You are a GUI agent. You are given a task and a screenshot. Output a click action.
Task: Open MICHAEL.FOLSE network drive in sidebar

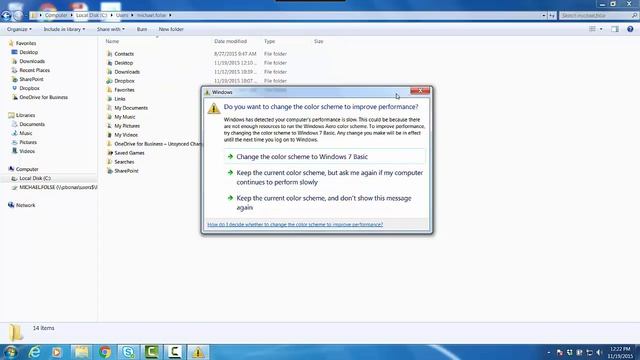click(58, 187)
